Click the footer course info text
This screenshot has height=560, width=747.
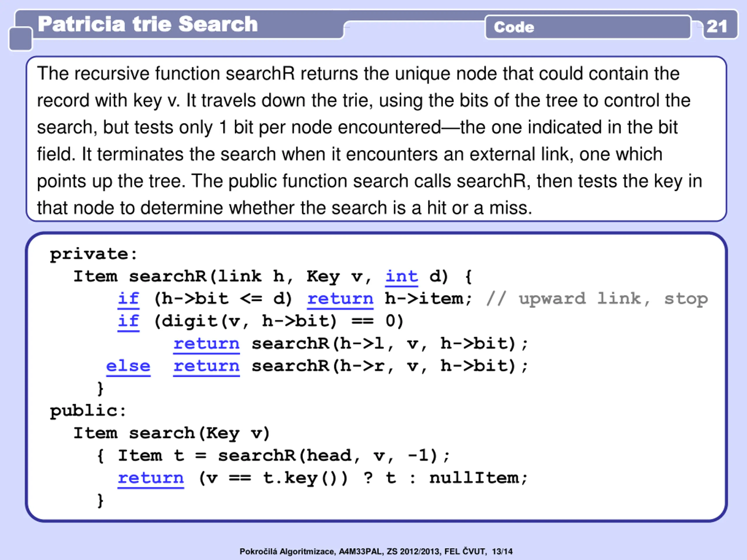376,552
